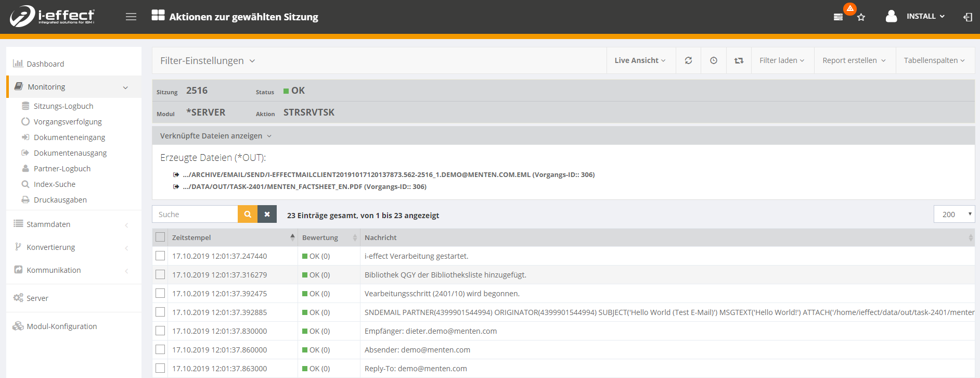Image resolution: width=980 pixels, height=378 pixels.
Task: Select checkbox for 'Empfänger: dieter.demo@menten.com' row
Action: click(160, 331)
